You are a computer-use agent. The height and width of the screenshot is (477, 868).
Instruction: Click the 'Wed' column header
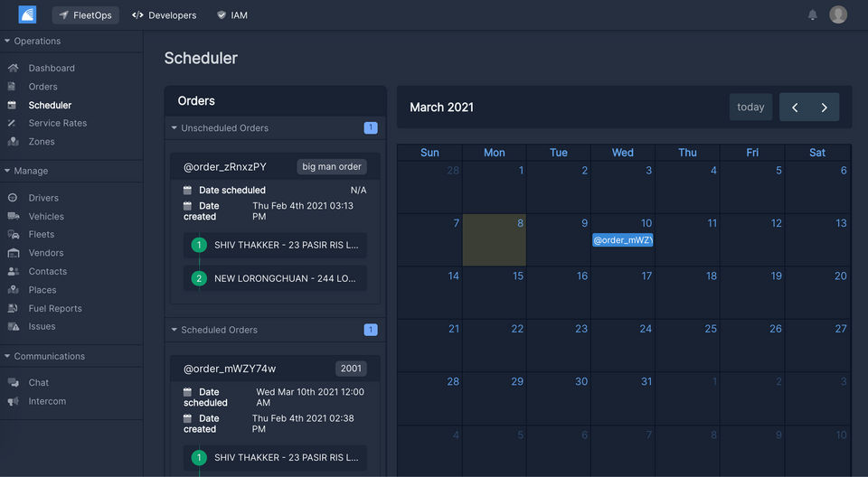point(622,153)
